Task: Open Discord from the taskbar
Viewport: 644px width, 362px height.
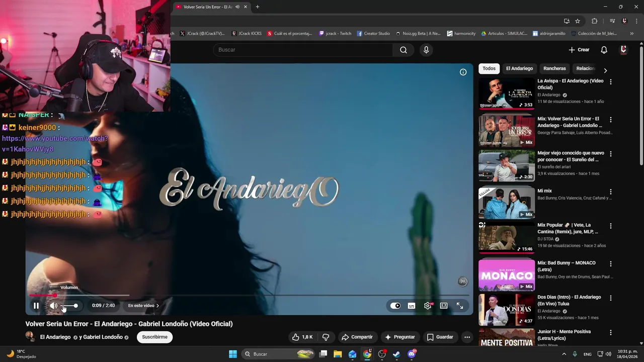Action: click(412, 354)
